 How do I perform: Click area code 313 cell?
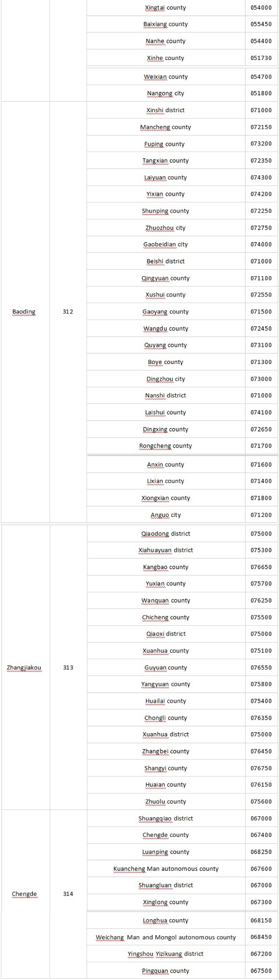coord(68,668)
